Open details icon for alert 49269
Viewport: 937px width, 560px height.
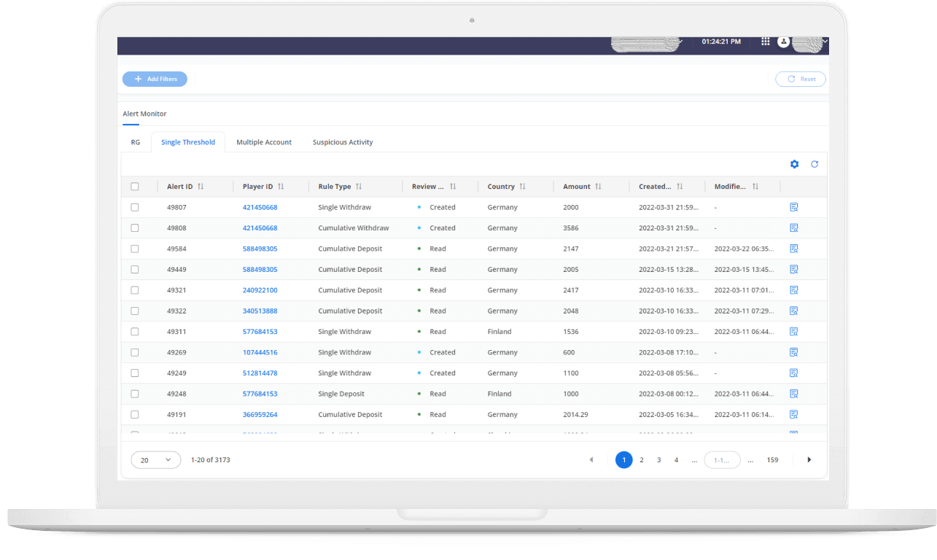click(794, 352)
